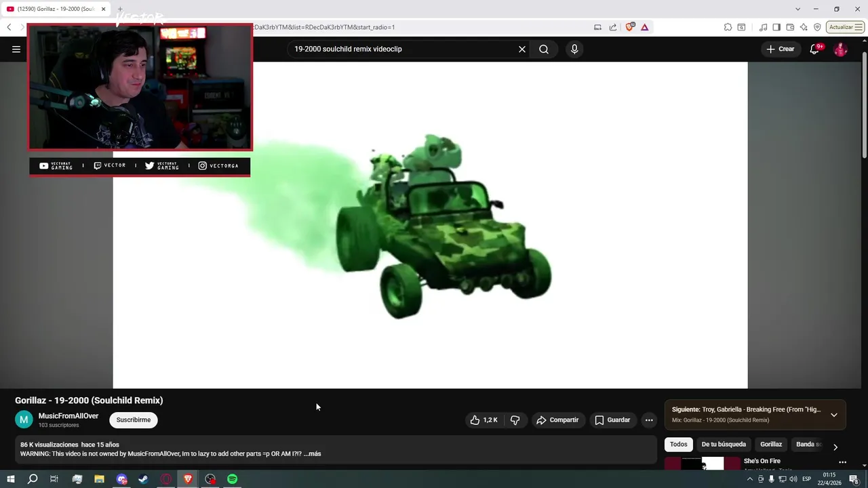Show next filter chips arrow

(835, 447)
